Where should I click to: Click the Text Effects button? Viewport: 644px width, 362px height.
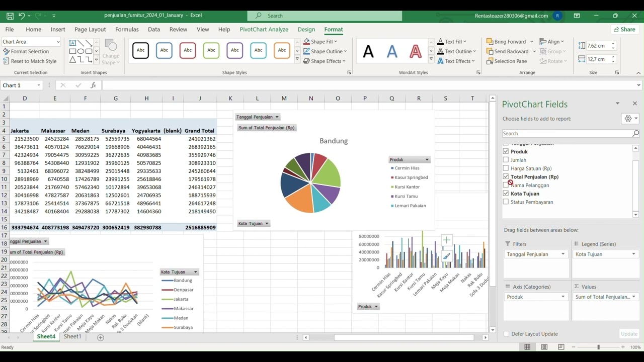[x=456, y=61]
